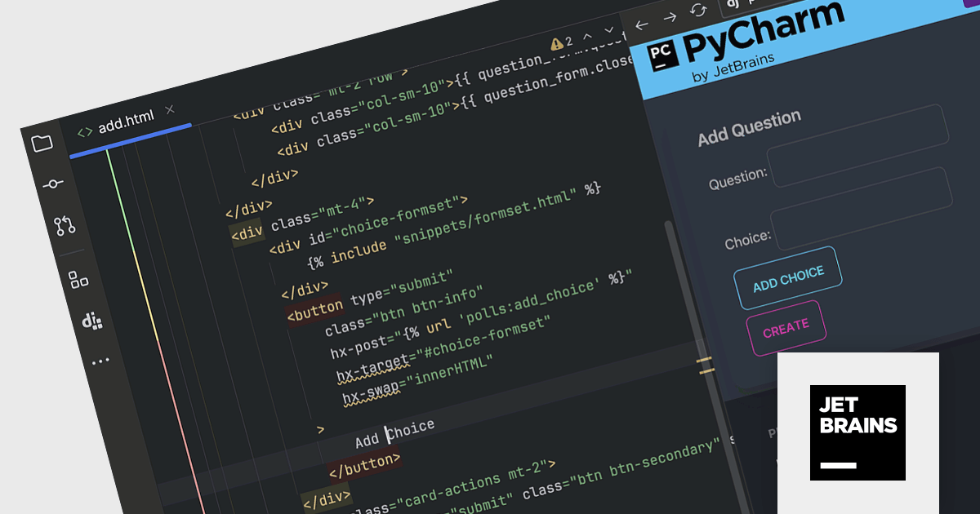Show more tool windows via ellipsis

(100, 361)
